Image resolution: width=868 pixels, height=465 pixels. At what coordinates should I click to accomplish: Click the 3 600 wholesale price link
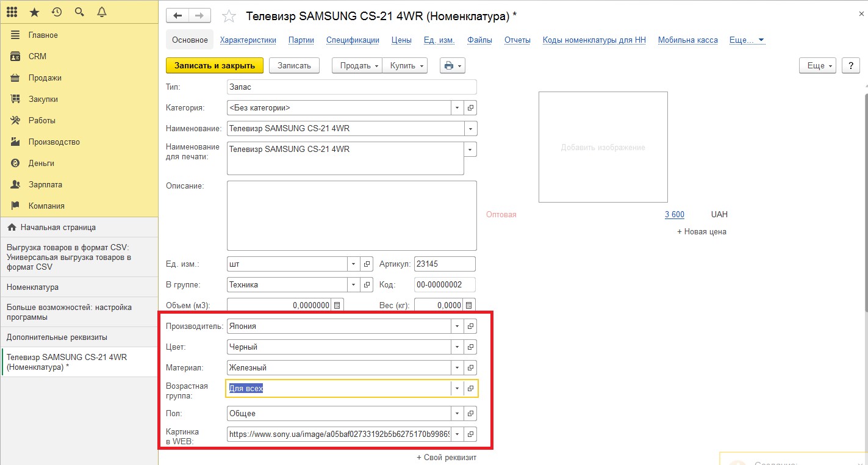[x=674, y=215]
